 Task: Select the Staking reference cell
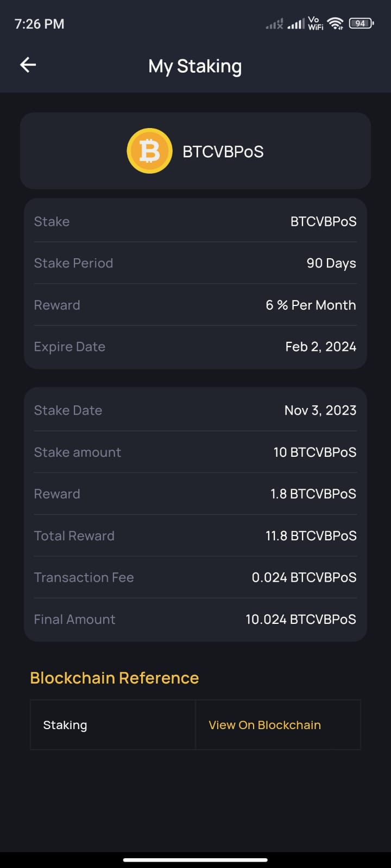pyautogui.click(x=112, y=725)
